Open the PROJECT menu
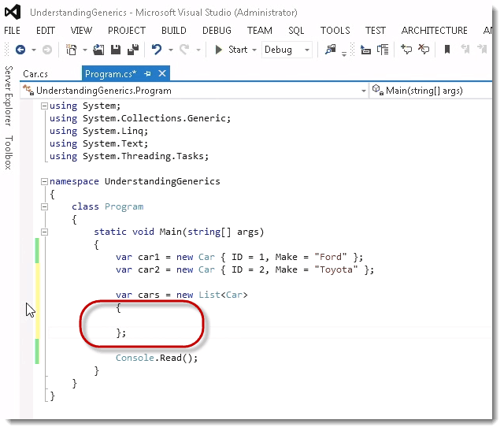 pos(127,31)
